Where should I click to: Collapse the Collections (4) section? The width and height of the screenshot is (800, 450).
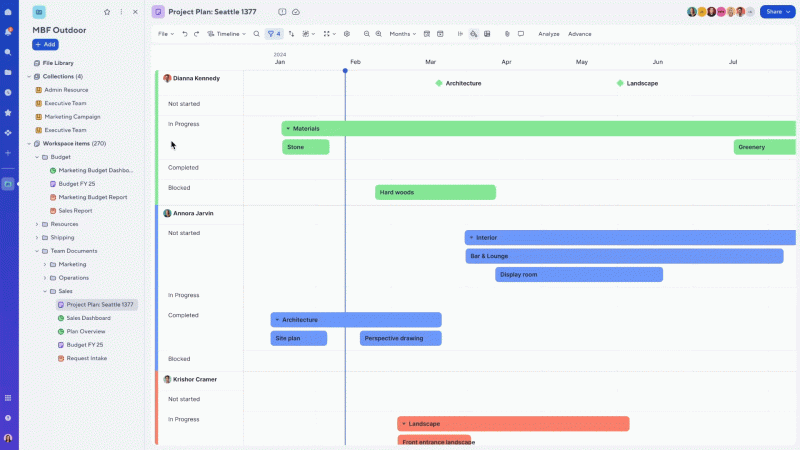click(29, 77)
